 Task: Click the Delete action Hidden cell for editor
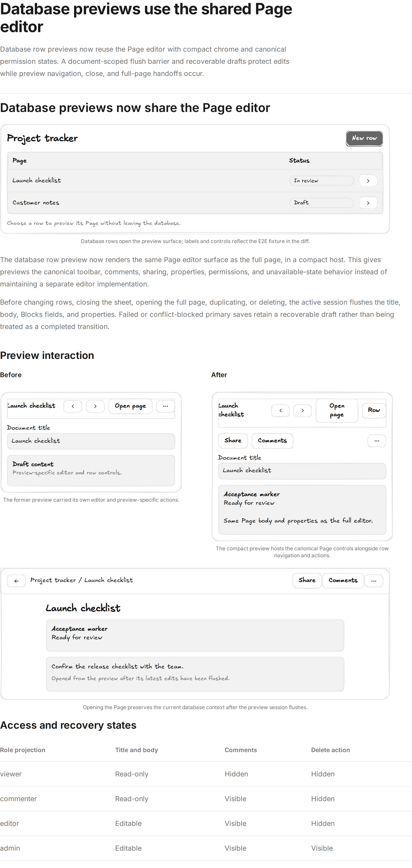[x=323, y=823]
